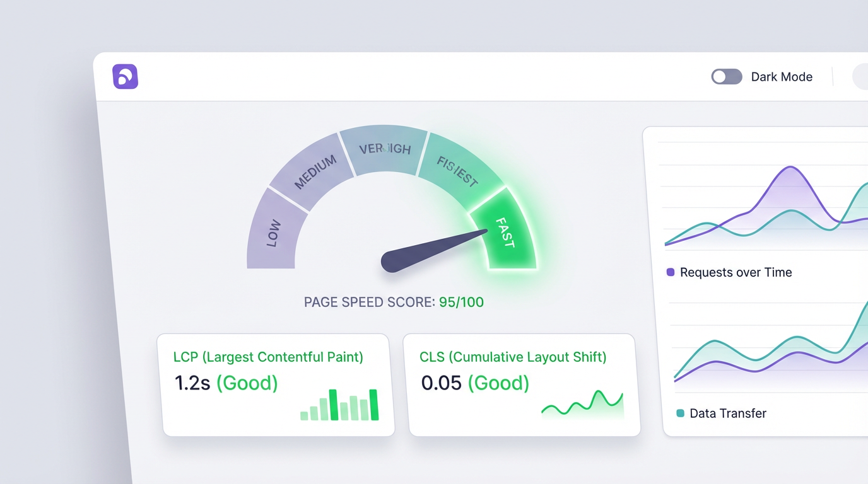Click the 0.05 (Good) CLS value
The height and width of the screenshot is (484, 868).
[475, 383]
